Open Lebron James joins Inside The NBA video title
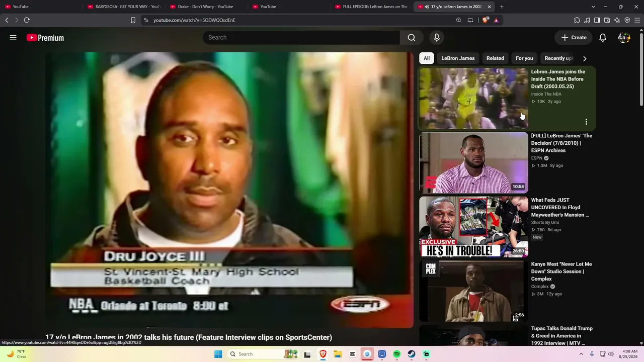 point(558,79)
